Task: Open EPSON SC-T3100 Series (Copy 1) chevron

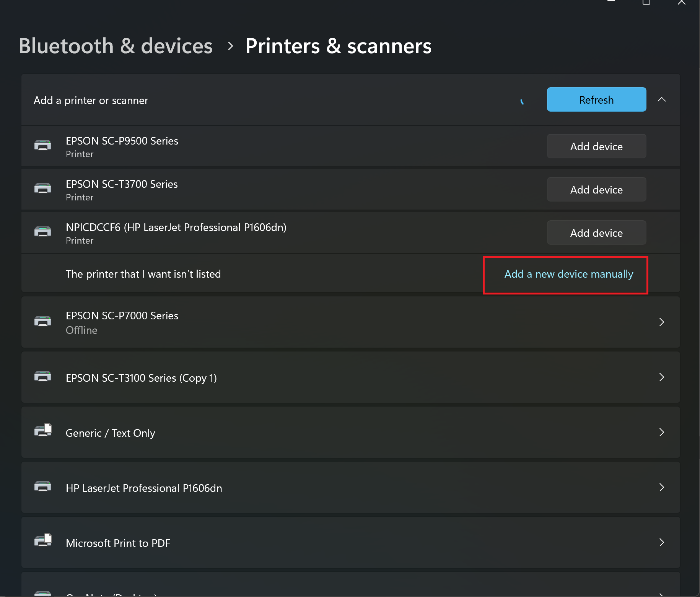Action: (x=662, y=377)
